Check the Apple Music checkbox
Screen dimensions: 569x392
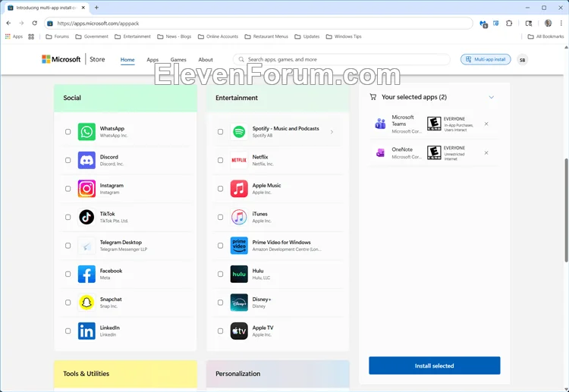(220, 189)
